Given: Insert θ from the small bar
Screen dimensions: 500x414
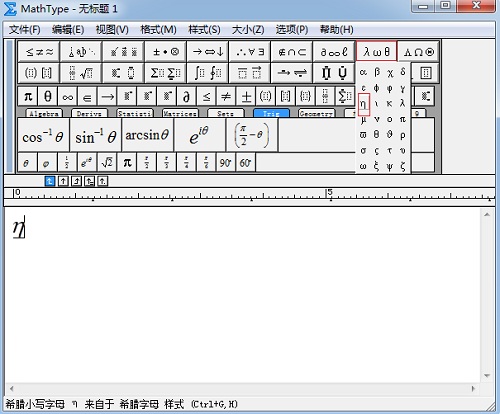Looking at the screenshot, I should (48, 97).
